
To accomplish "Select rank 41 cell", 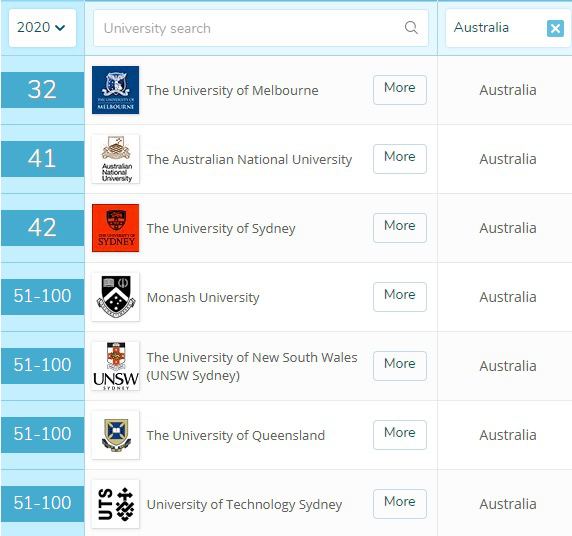I will click(42, 159).
